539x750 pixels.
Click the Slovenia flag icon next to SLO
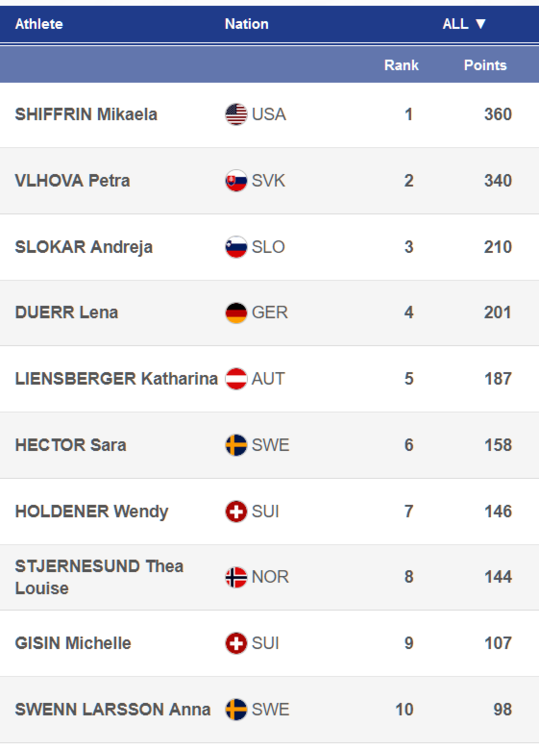pos(236,247)
